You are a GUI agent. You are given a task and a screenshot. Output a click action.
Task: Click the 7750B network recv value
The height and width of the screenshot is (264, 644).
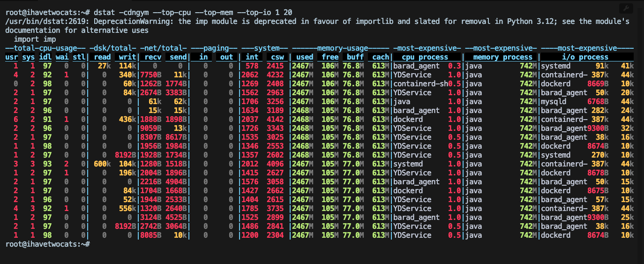pyautogui.click(x=151, y=75)
